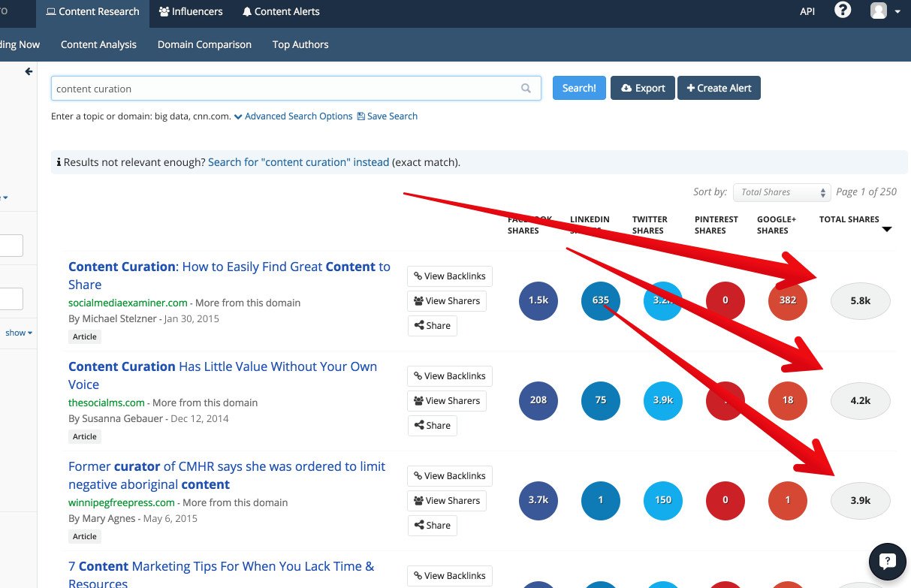
Task: Click total shares 3.9k badge
Action: point(861,500)
